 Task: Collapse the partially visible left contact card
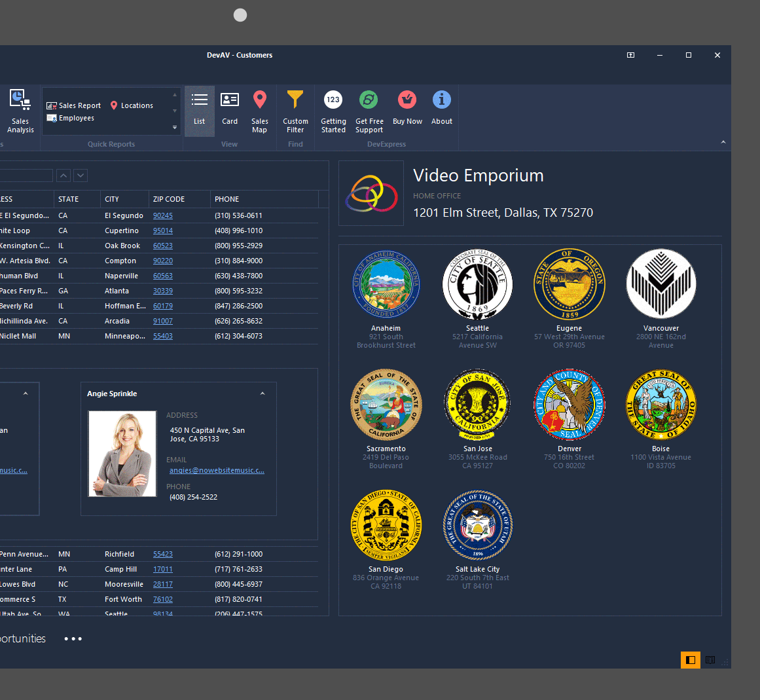(26, 394)
